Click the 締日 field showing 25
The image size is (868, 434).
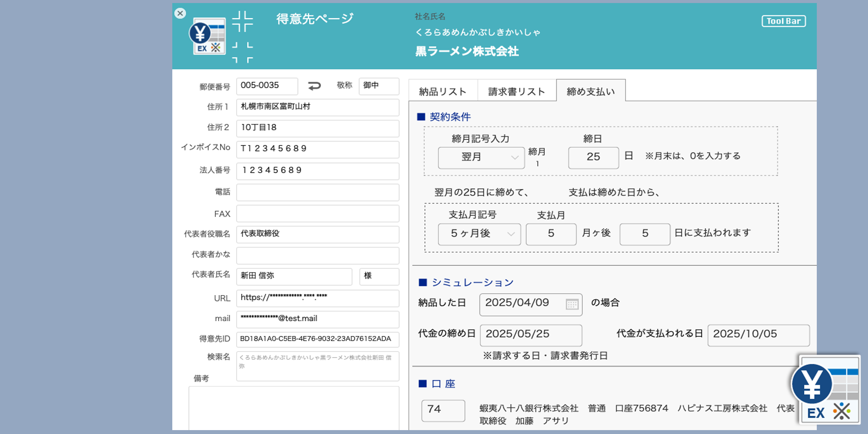pos(593,157)
